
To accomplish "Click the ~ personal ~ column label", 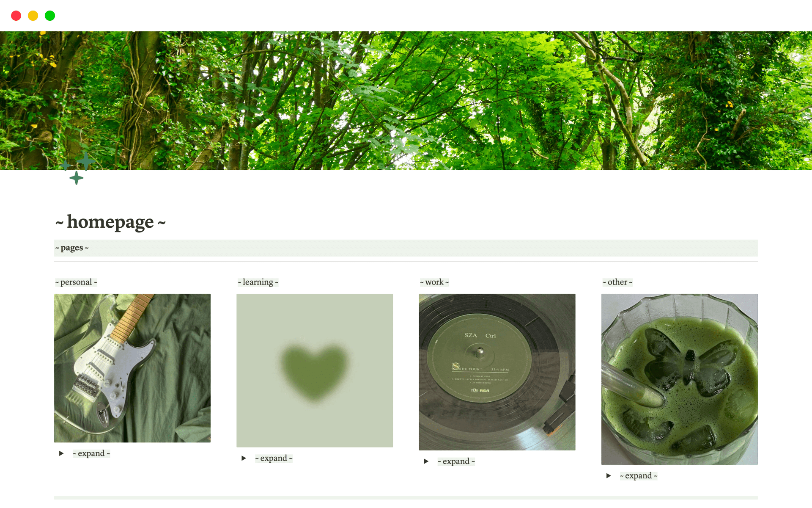I will click(76, 282).
